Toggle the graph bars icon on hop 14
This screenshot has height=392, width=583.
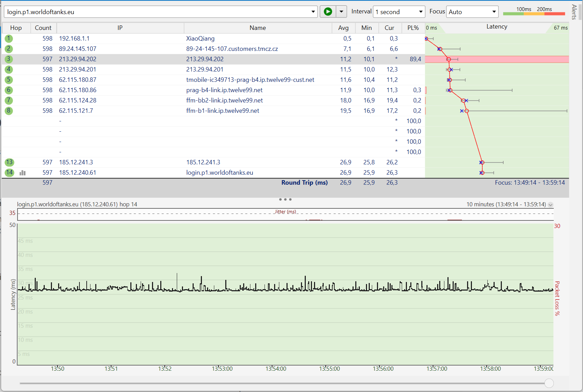pyautogui.click(x=23, y=173)
